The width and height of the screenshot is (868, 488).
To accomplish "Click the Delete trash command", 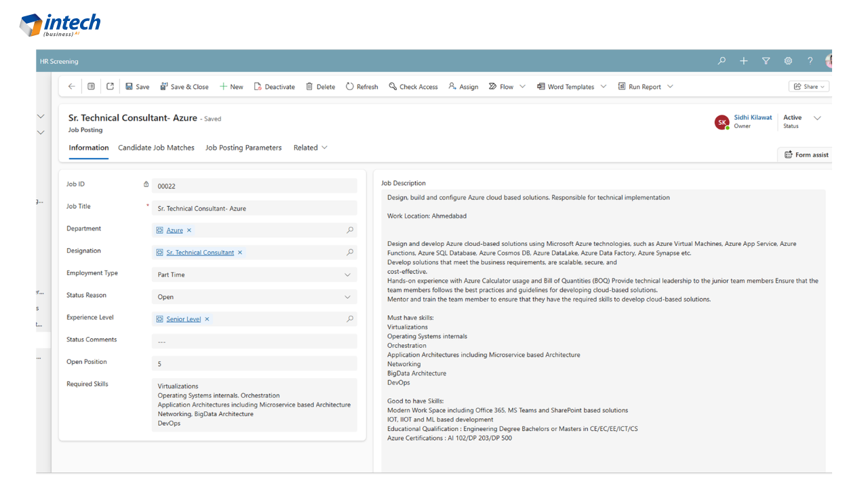I will [320, 87].
